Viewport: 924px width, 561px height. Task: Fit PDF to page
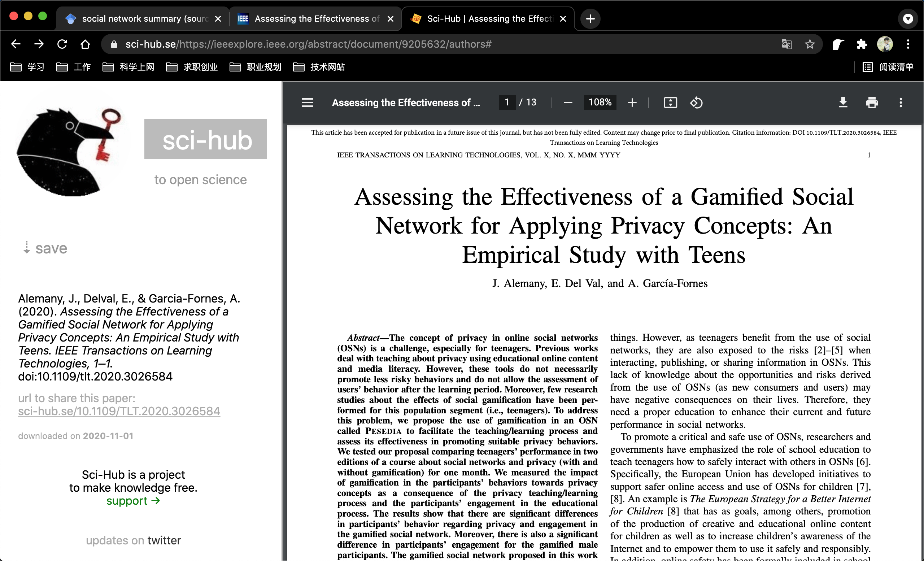coord(671,103)
